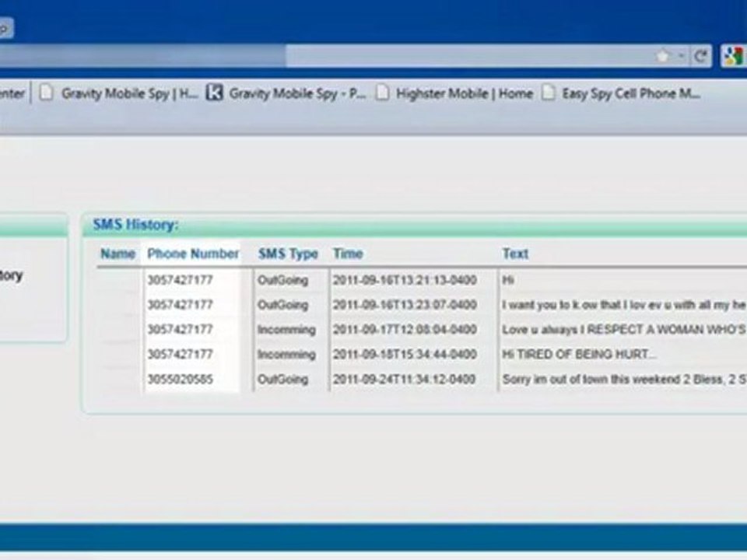The height and width of the screenshot is (560, 747).
Task: Click the SMS History panel title
Action: click(x=135, y=225)
